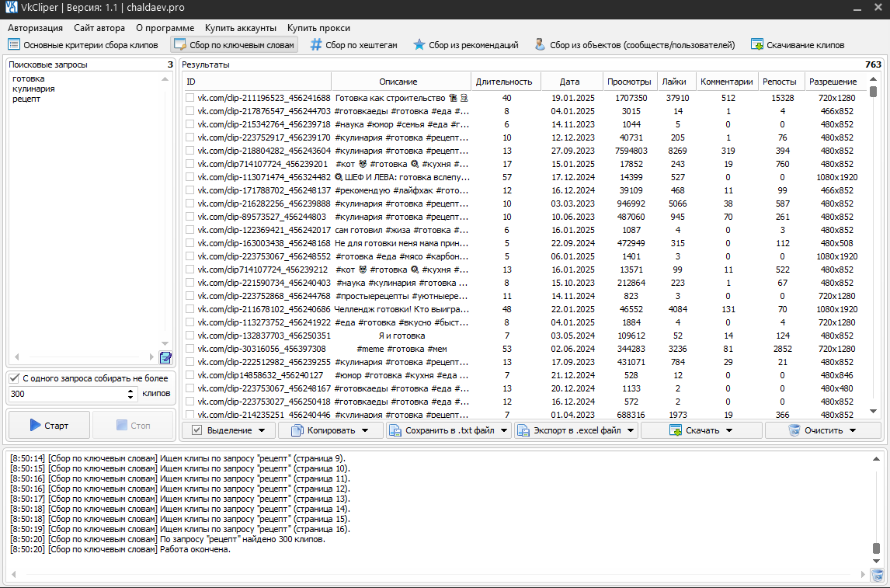890x588 pixels.
Task: Click the clip limit number input field
Action: (66, 394)
